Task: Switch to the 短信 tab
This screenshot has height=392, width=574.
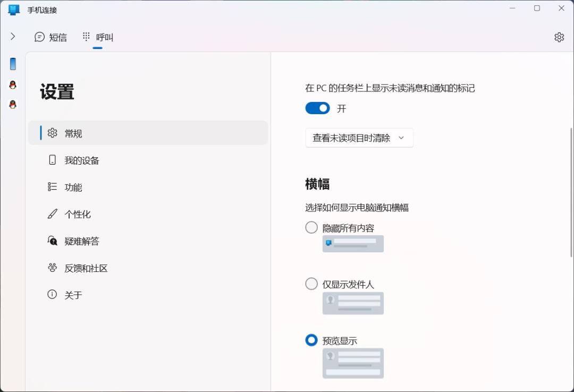Action: coord(51,37)
